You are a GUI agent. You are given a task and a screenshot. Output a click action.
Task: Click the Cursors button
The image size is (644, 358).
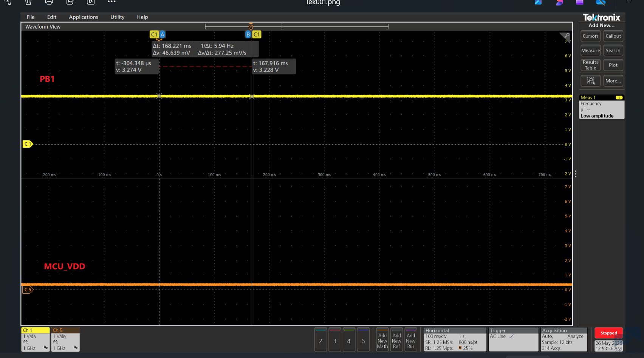590,36
